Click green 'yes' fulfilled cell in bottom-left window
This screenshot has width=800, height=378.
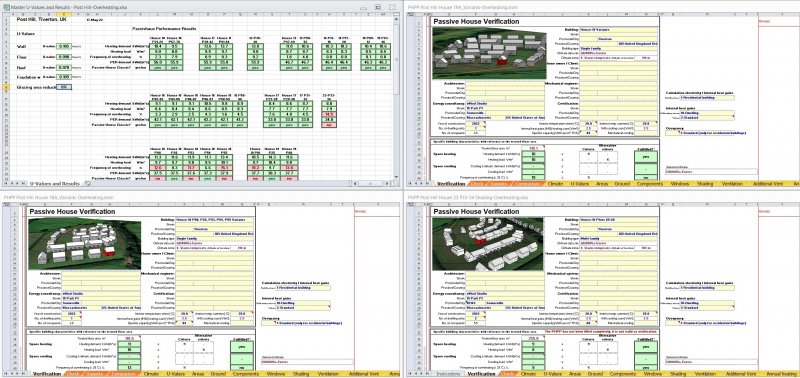(x=241, y=346)
